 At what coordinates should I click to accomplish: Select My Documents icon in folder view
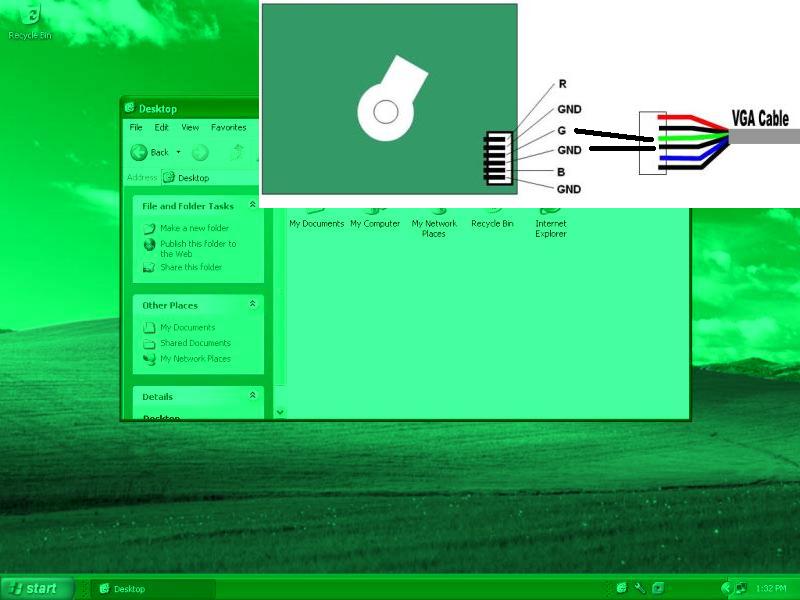[x=316, y=219]
